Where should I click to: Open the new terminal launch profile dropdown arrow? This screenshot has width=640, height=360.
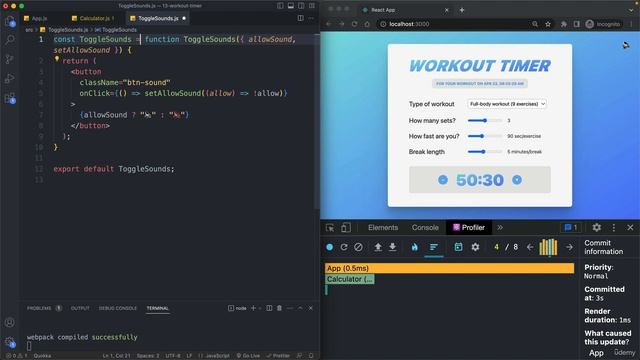point(260,308)
